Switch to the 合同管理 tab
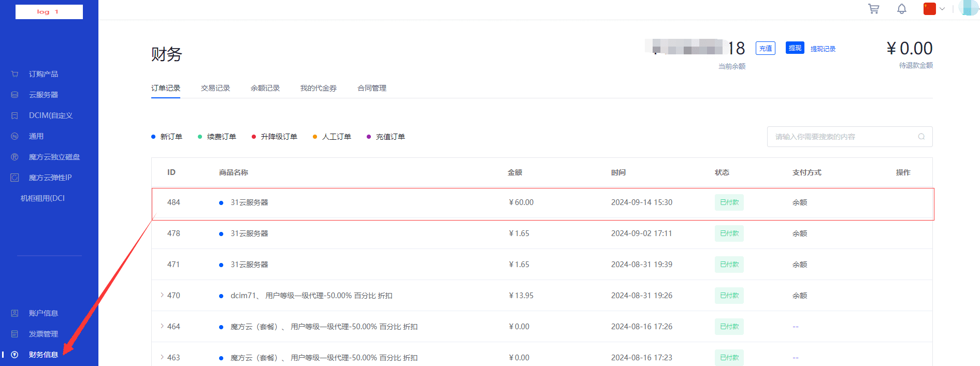 [372, 88]
